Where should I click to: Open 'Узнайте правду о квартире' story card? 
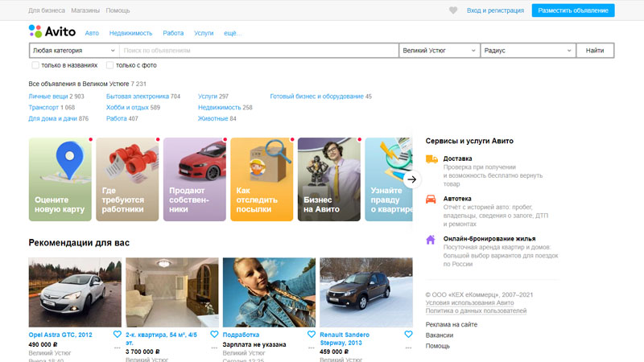pyautogui.click(x=389, y=179)
